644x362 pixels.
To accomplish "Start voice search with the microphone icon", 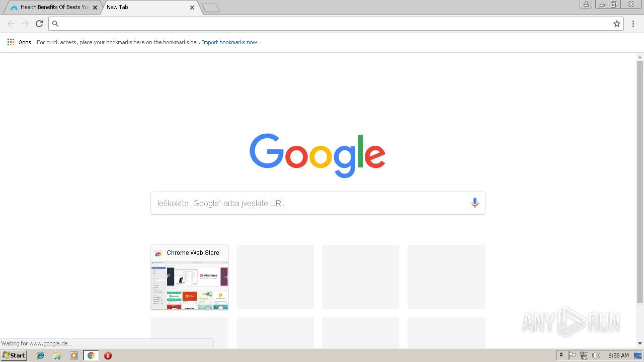I will pyautogui.click(x=474, y=203).
